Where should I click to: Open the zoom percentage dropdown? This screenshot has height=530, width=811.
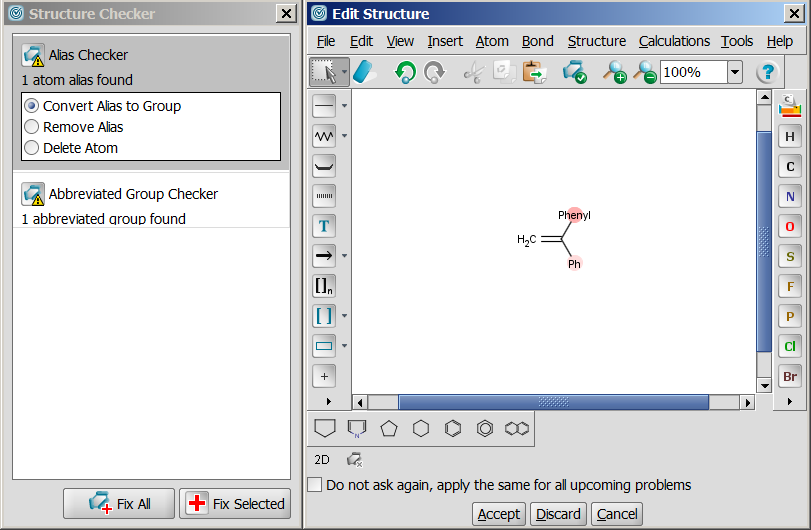tap(735, 72)
